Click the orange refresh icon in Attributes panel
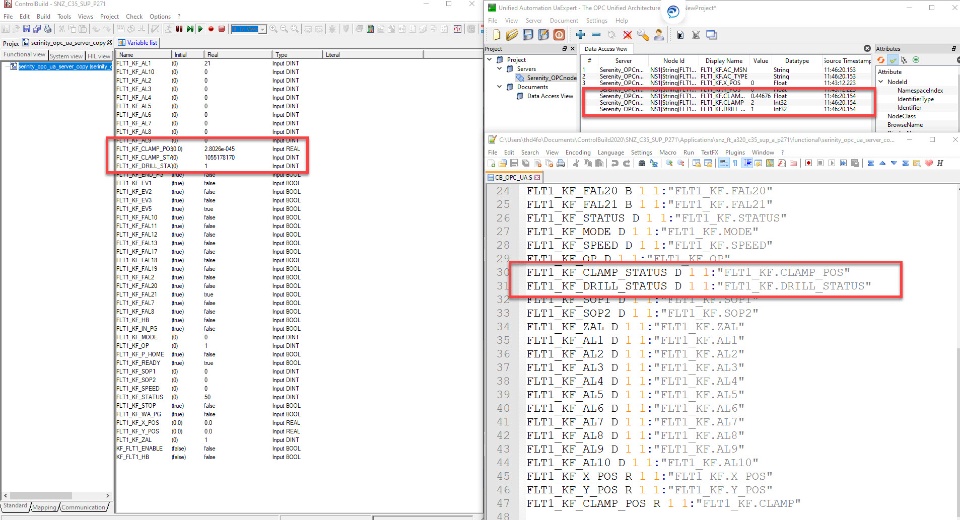 pyautogui.click(x=881, y=60)
